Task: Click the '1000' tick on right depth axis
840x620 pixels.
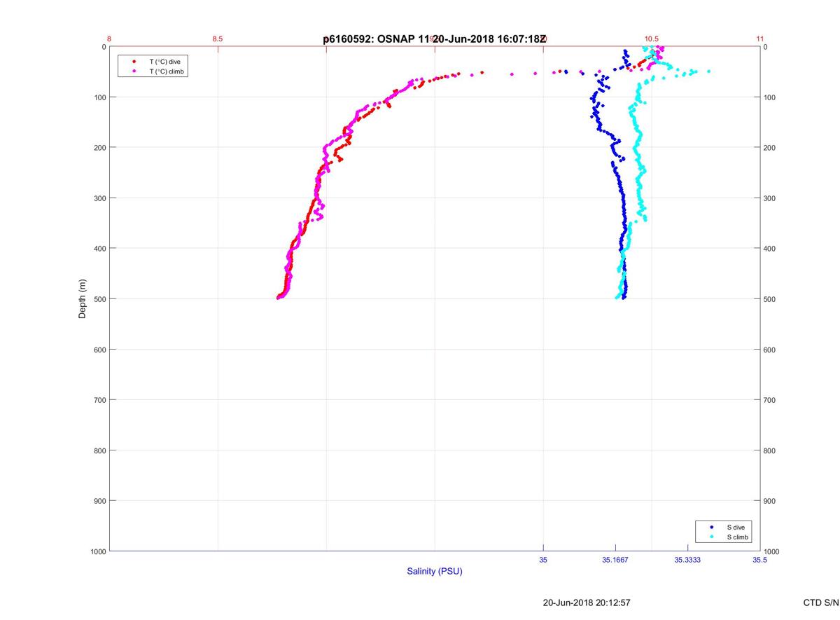Action: tap(773, 551)
